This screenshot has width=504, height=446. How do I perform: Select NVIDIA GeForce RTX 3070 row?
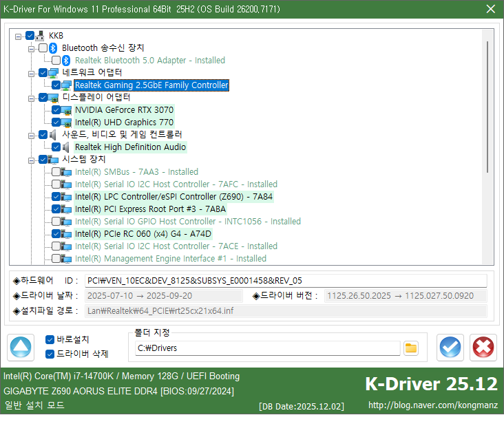tap(124, 110)
